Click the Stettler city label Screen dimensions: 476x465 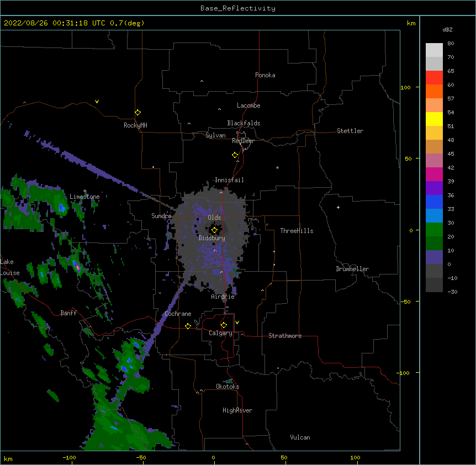(x=350, y=131)
